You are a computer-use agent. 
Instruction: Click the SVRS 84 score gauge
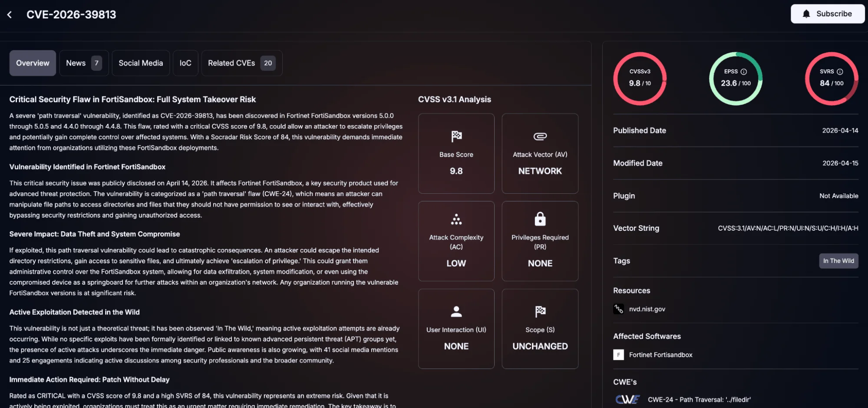pos(832,78)
